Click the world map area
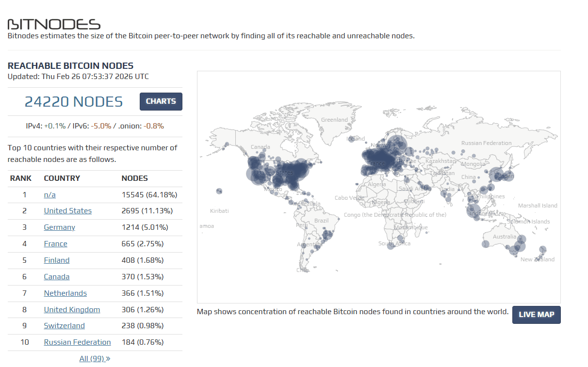 tap(378, 186)
